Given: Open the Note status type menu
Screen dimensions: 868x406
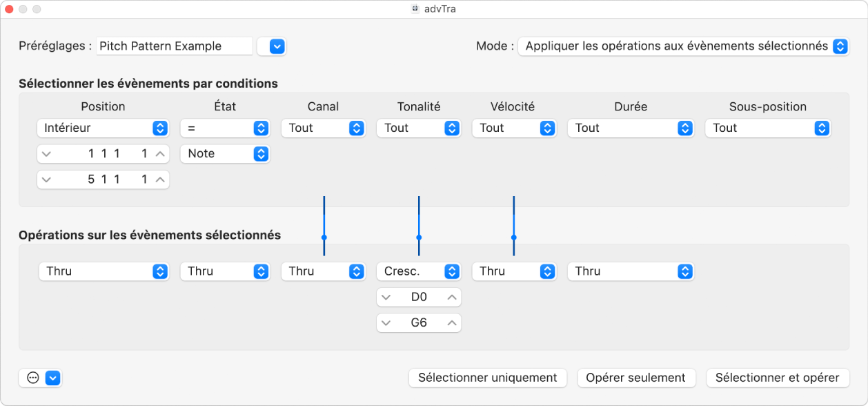Looking at the screenshot, I should pos(224,153).
